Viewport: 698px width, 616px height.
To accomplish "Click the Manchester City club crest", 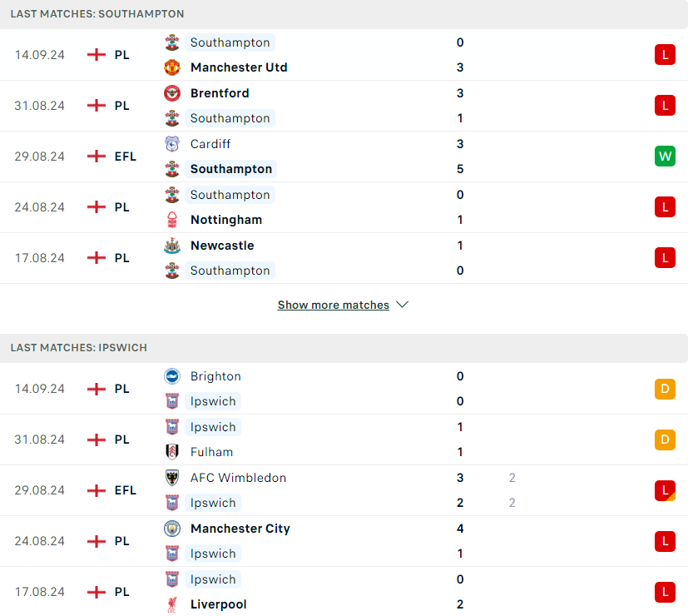I will pos(172,529).
